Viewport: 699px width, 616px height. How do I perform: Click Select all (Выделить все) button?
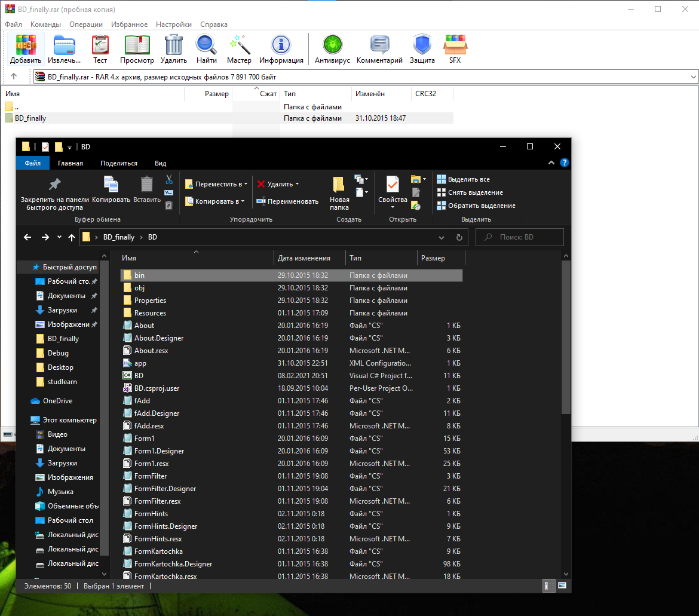463,179
